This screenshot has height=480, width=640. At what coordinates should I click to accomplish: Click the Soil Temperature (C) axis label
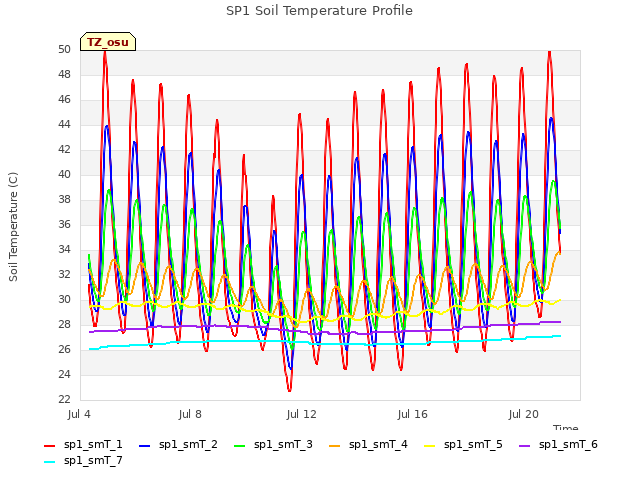(13, 227)
